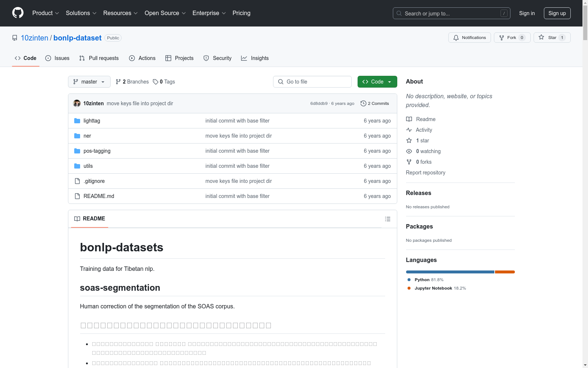Open the Releases section heading
The image size is (588, 368).
pyautogui.click(x=419, y=193)
